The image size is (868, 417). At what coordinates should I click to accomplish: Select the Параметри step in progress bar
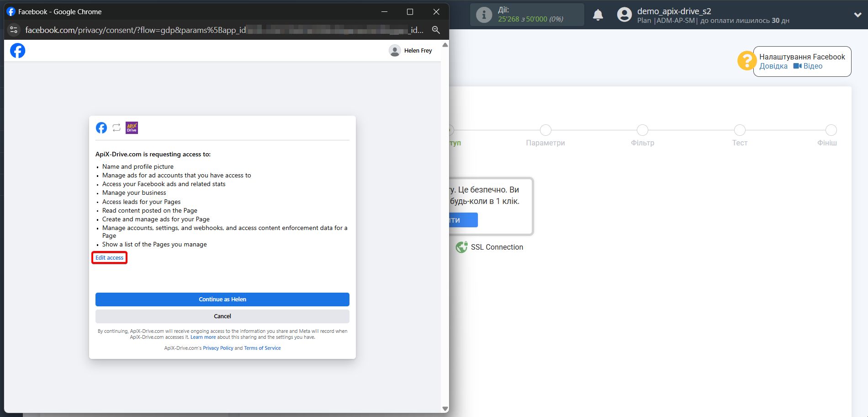tap(545, 130)
